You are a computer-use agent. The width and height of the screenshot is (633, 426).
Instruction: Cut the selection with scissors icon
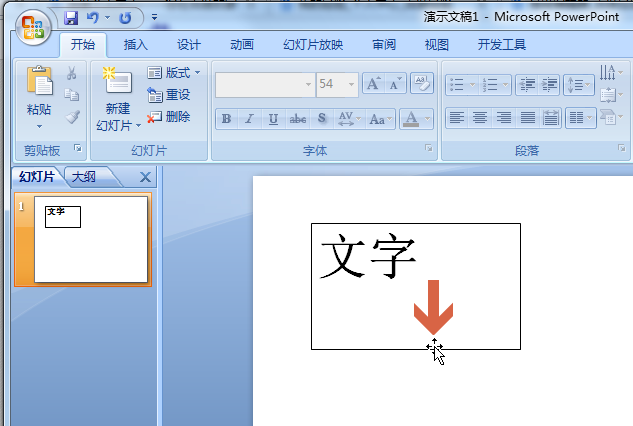pos(71,73)
